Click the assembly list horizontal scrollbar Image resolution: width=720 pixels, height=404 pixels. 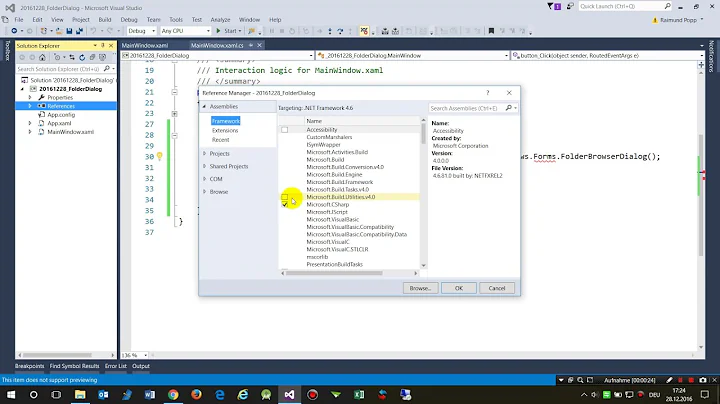click(334, 273)
